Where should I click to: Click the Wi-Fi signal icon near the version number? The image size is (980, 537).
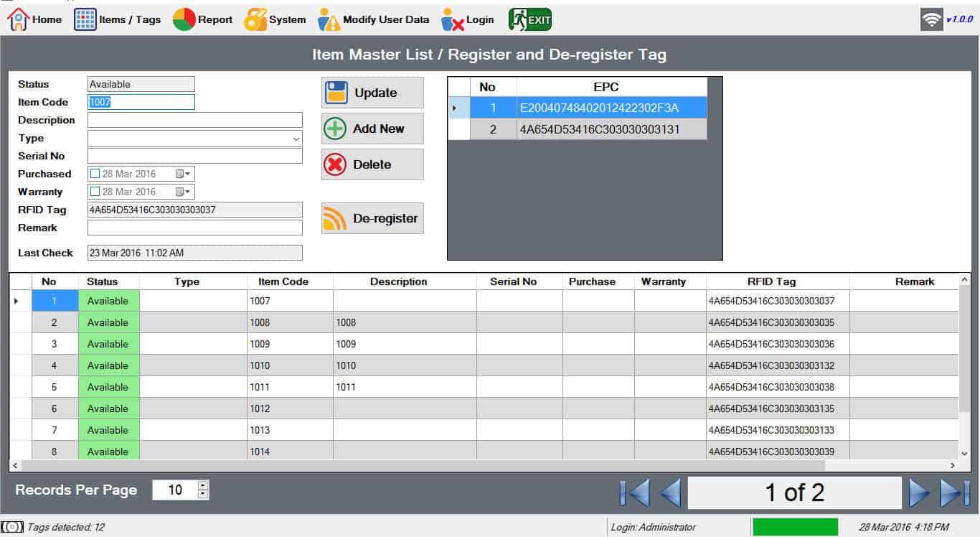point(931,19)
